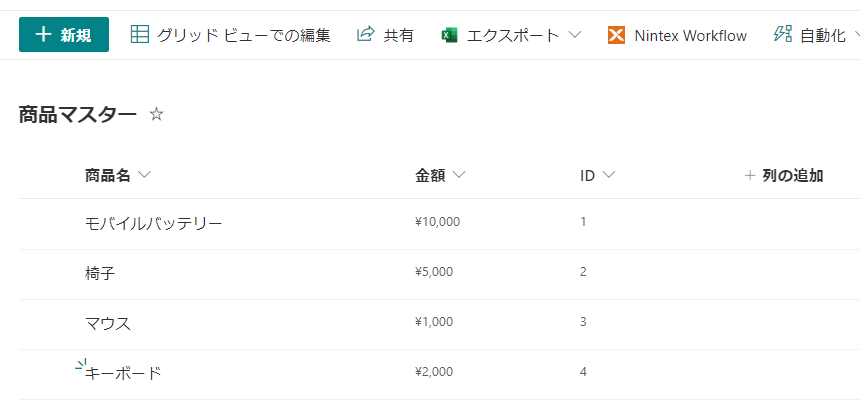This screenshot has height=413, width=860.
Task: Favorite the list with star icon
Action: click(156, 115)
